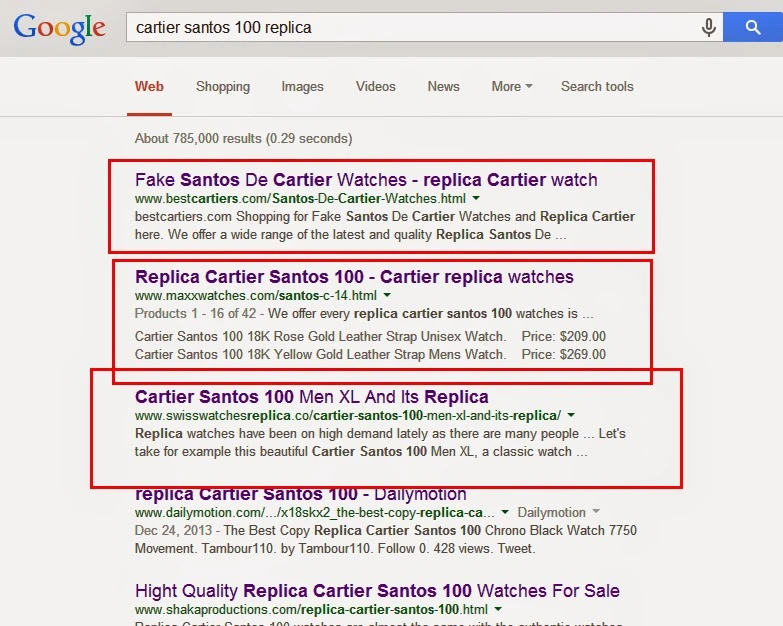Screen dimensions: 783x626
Task: Switch to the News tab
Action: (x=443, y=86)
